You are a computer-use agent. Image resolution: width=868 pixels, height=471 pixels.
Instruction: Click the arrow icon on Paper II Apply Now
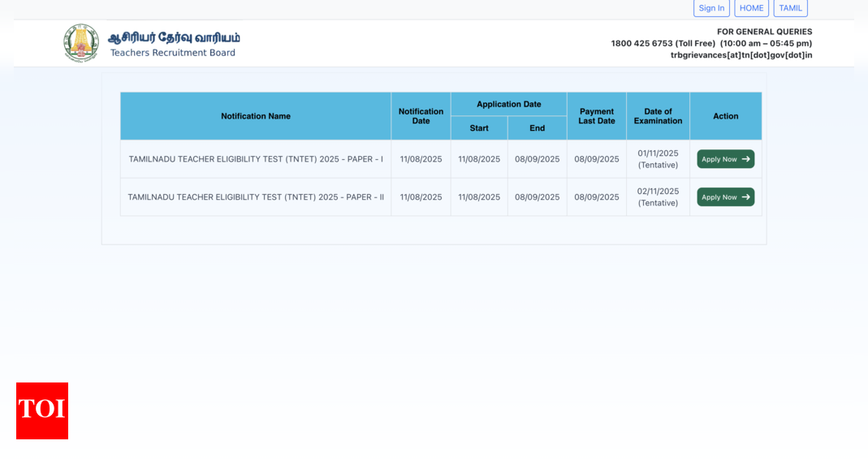click(x=745, y=197)
